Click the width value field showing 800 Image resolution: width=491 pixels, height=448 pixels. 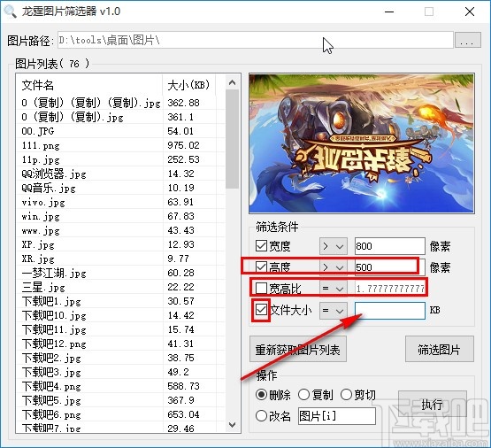click(390, 246)
